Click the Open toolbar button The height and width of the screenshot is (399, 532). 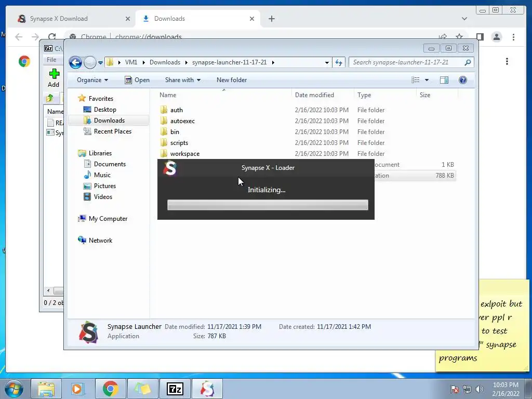coord(137,80)
